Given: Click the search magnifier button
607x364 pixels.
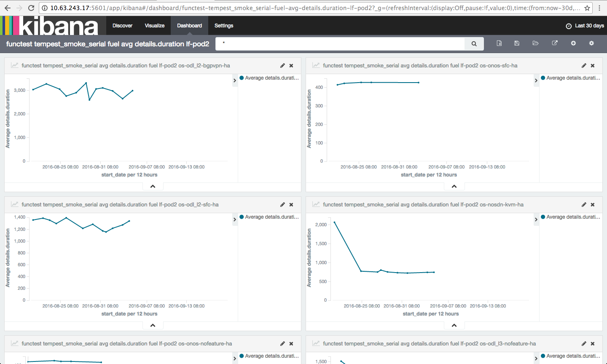Looking at the screenshot, I should tap(474, 44).
